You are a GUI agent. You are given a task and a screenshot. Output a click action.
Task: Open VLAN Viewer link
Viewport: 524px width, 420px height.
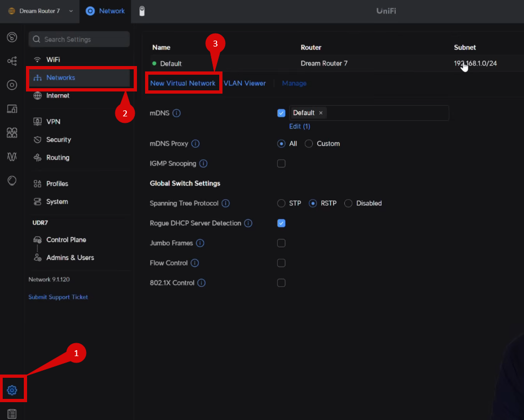(x=245, y=83)
